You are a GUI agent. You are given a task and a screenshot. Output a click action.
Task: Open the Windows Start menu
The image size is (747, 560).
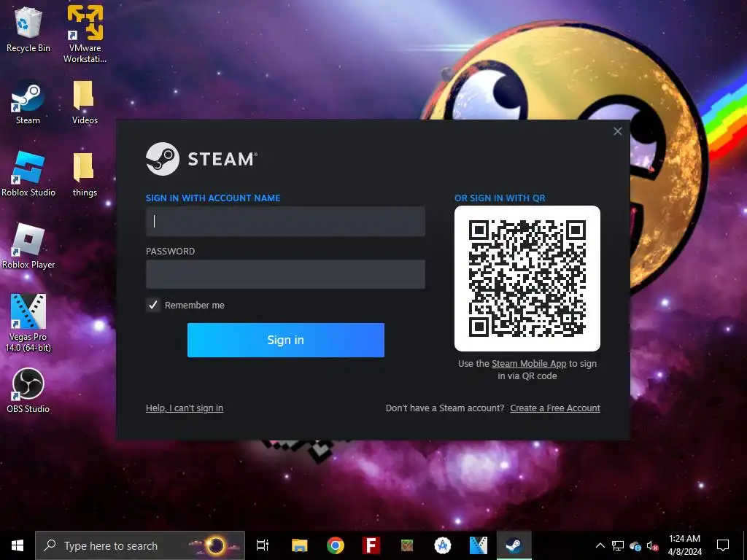[18, 545]
